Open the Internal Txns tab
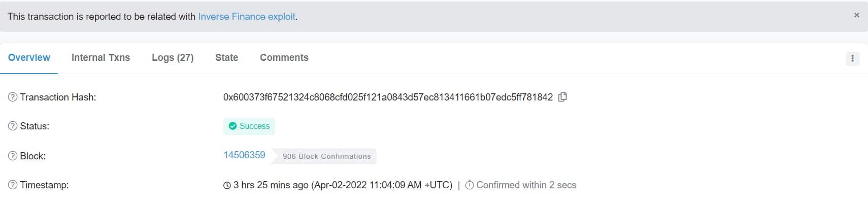 tap(101, 58)
